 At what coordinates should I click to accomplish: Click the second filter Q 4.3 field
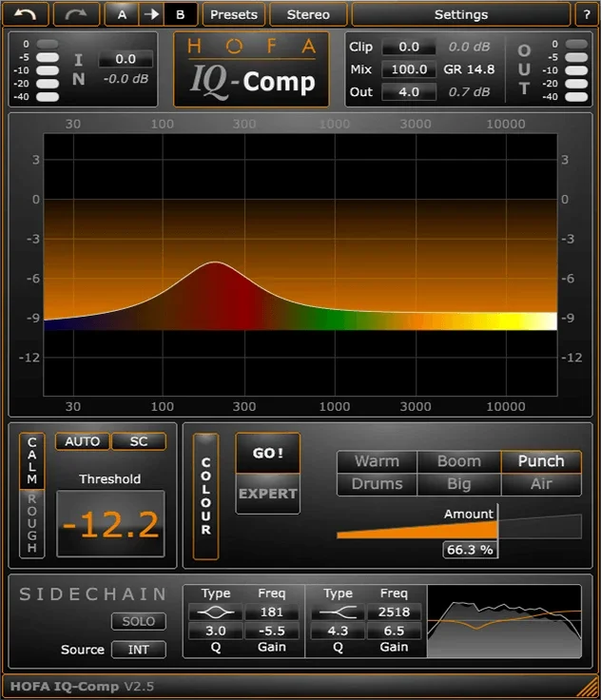point(338,631)
